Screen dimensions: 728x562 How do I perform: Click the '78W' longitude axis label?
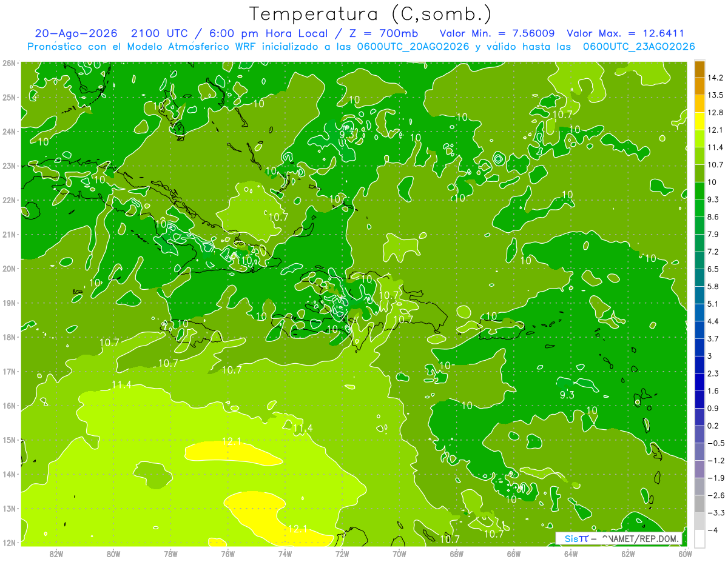click(170, 554)
